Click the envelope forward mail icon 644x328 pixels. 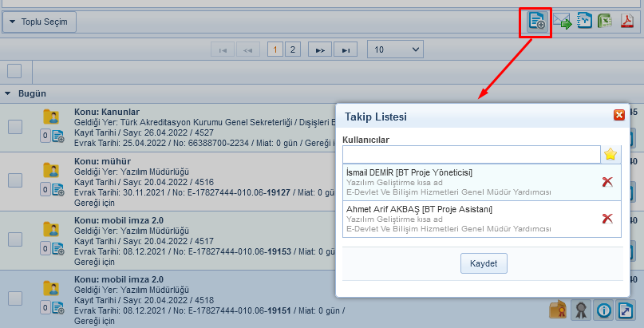[563, 22]
